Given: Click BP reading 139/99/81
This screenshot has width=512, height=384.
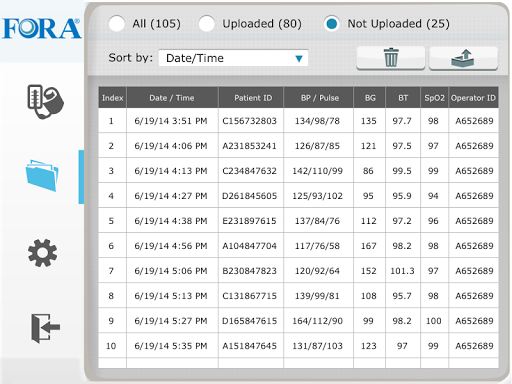Looking at the screenshot, I should coord(317,296).
